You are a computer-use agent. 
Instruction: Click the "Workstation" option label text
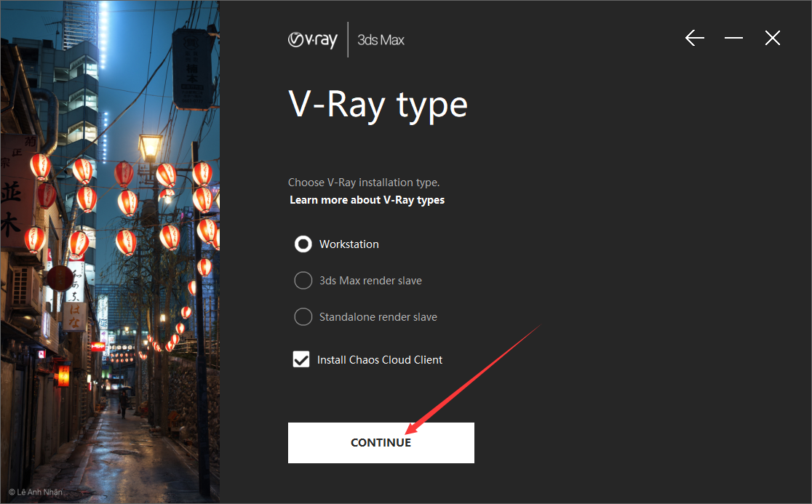349,244
